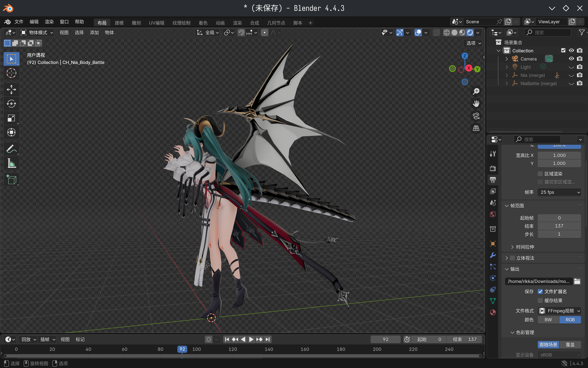This screenshot has width=588, height=368.
Task: Click 结束 137 field in properties
Action: pos(559,226)
